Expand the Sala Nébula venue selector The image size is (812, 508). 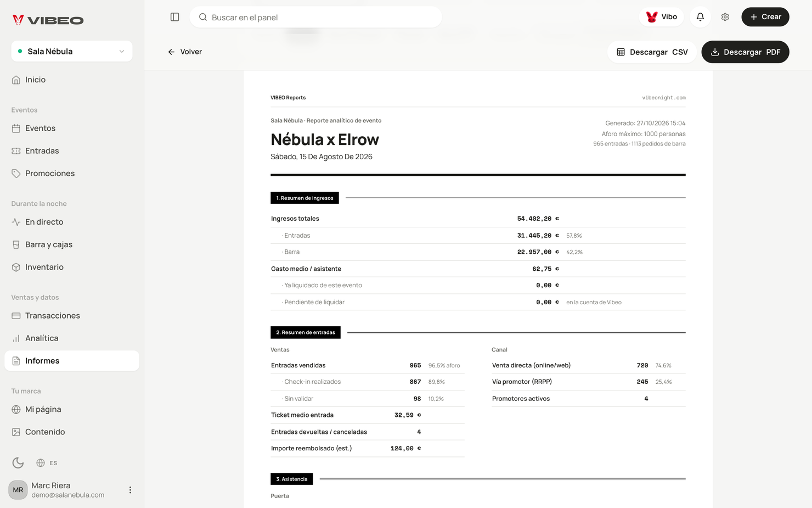(72, 51)
